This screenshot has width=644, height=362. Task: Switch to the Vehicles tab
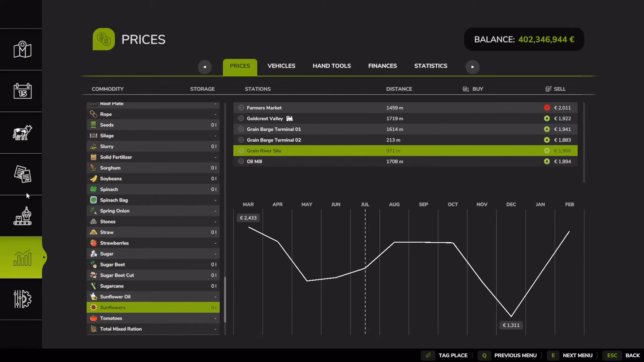click(x=281, y=66)
